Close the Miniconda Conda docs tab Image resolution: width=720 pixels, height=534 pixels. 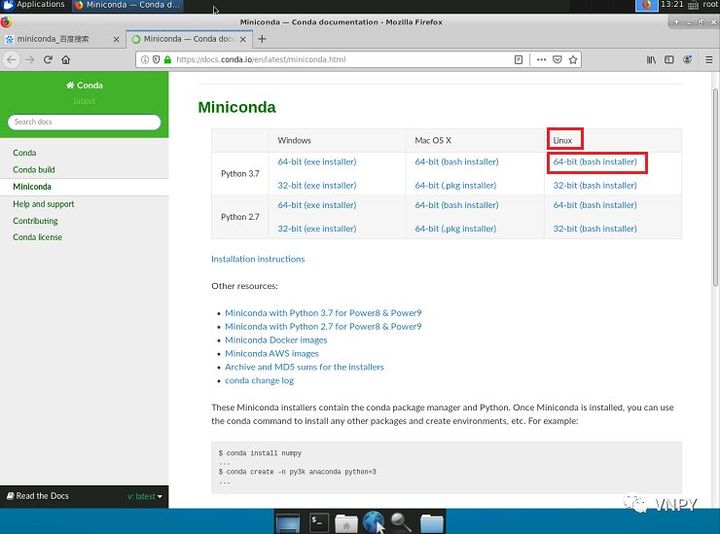pos(243,39)
